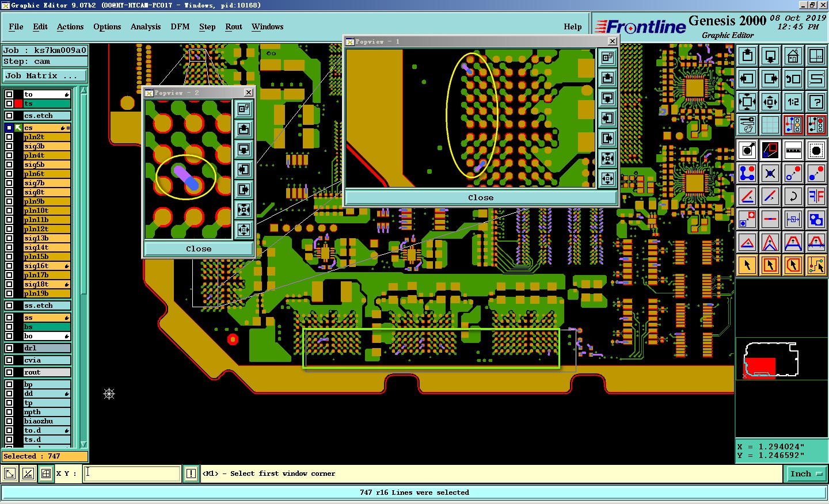Click the pan right icon
Image resolution: width=829 pixels, height=504 pixels.
pos(770,79)
